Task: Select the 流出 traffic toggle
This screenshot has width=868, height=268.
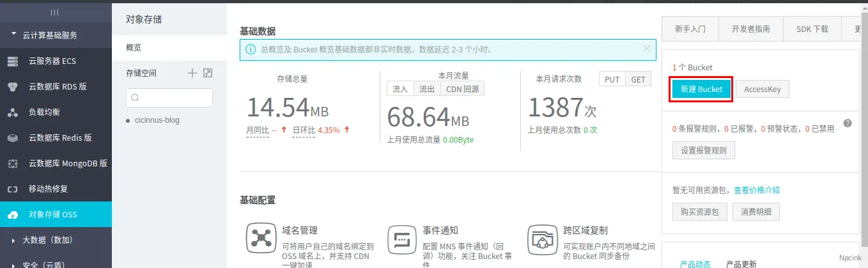Action: tap(427, 89)
